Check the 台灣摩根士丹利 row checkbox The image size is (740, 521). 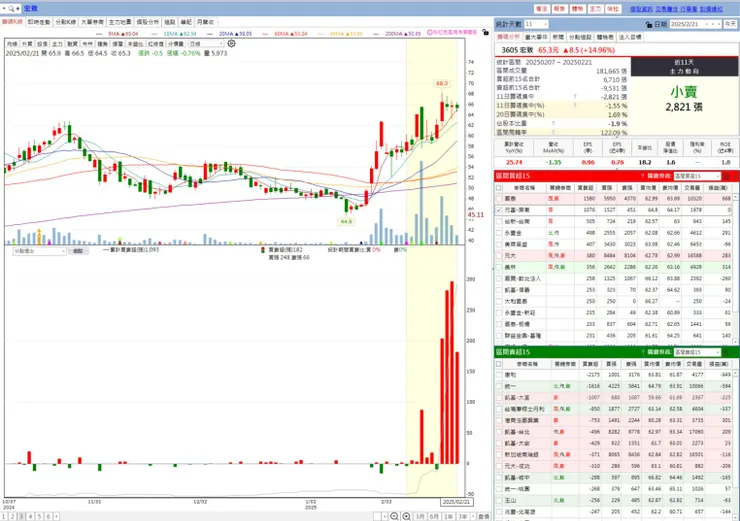click(x=499, y=409)
